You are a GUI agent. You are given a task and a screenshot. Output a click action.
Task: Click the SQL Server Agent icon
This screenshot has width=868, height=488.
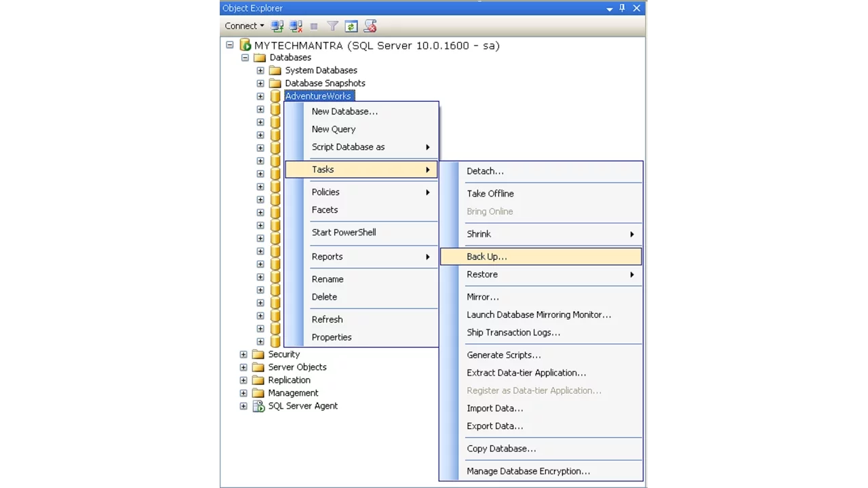click(258, 406)
